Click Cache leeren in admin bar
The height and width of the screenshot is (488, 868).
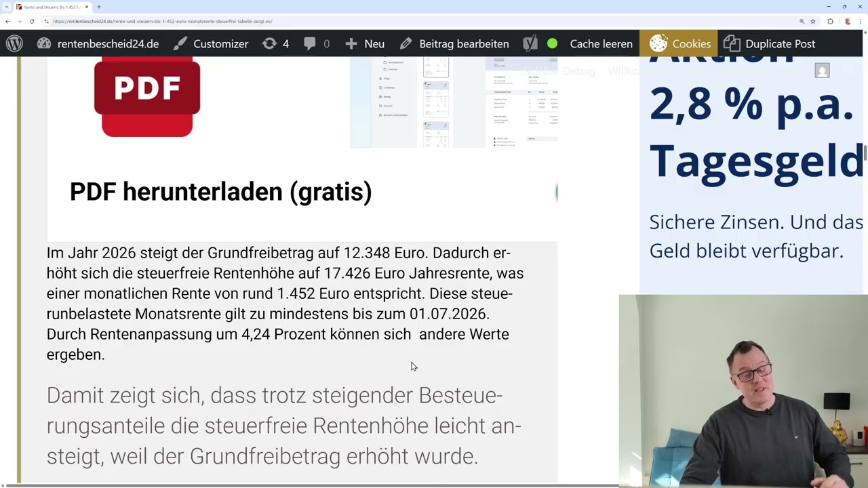click(x=601, y=43)
